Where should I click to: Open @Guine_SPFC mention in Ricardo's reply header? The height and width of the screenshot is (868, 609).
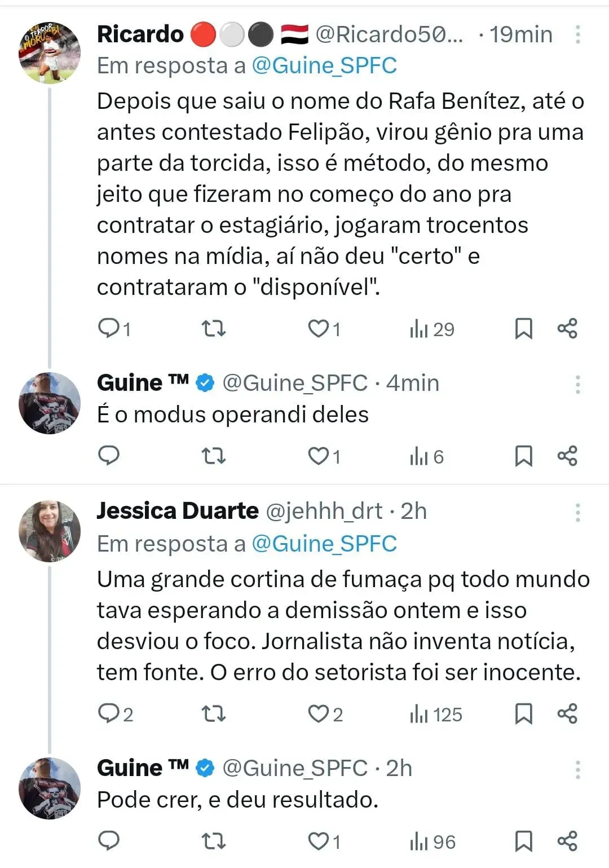(324, 65)
